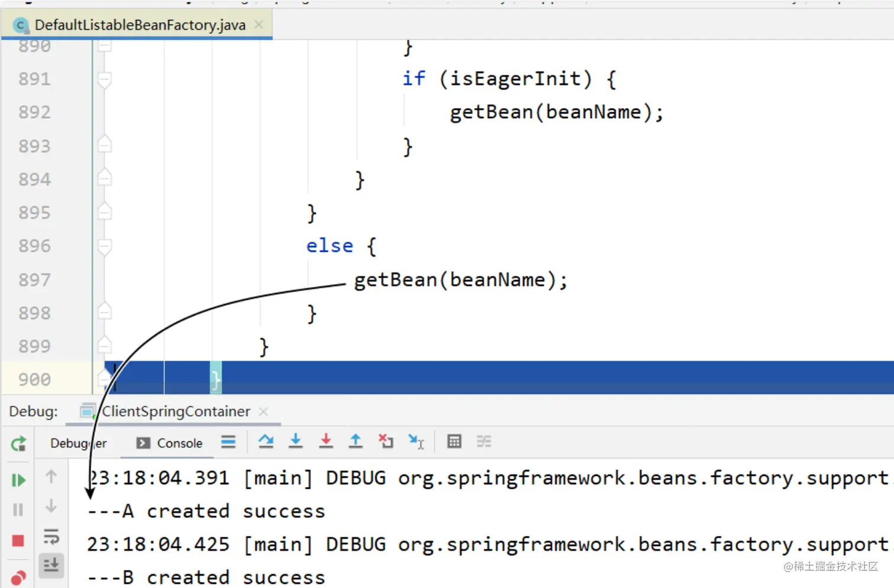Toggle the fold marker at line 899

pyautogui.click(x=105, y=345)
